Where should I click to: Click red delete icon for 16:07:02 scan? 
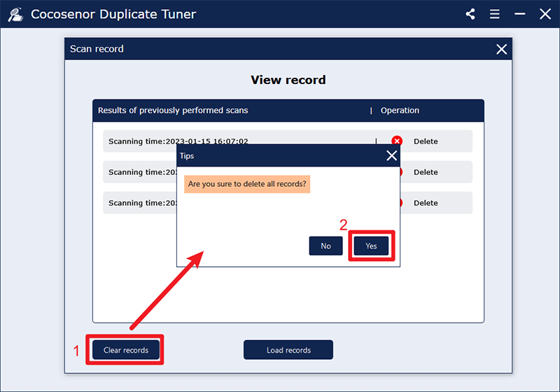tap(397, 141)
